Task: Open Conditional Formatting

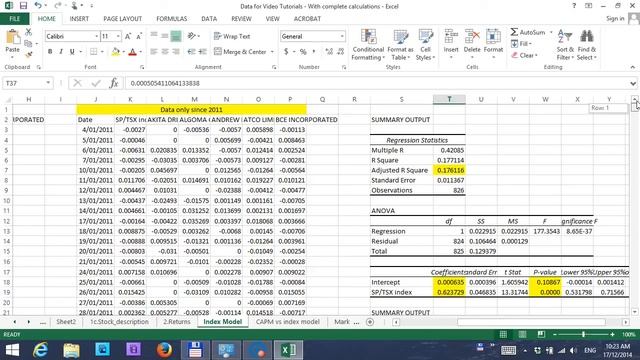Action: point(368,45)
